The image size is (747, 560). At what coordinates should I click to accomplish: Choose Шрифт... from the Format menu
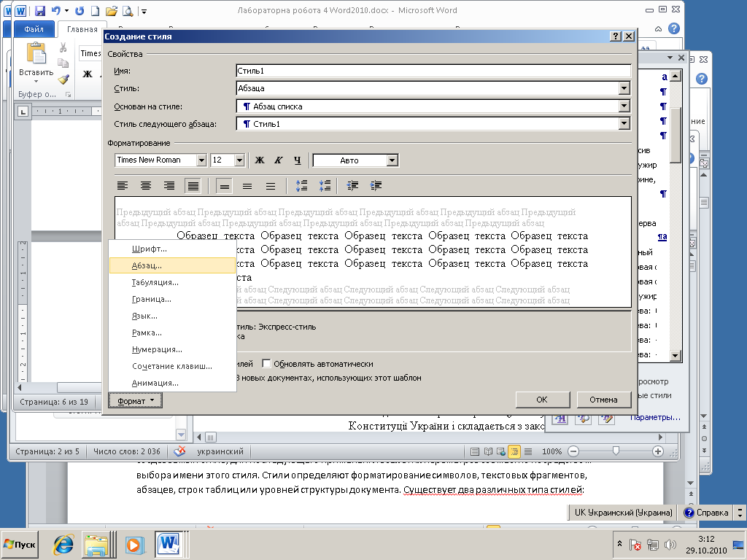[x=172, y=249]
